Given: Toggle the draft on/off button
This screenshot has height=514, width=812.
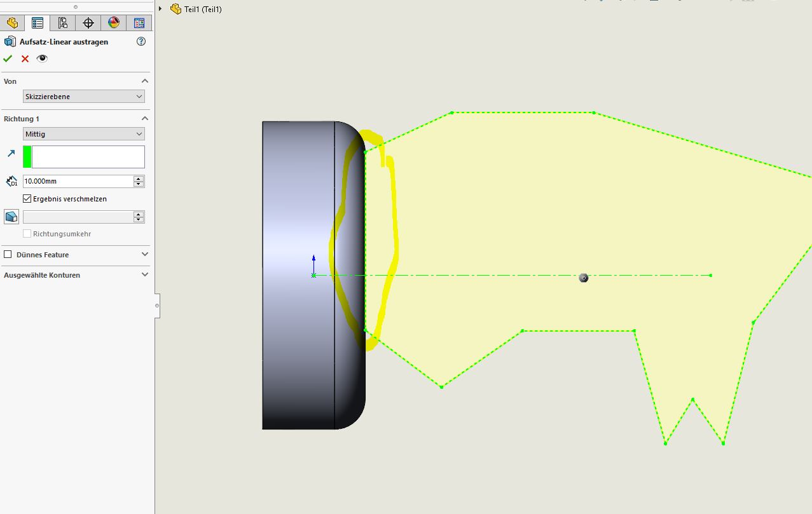Looking at the screenshot, I should click(x=11, y=217).
